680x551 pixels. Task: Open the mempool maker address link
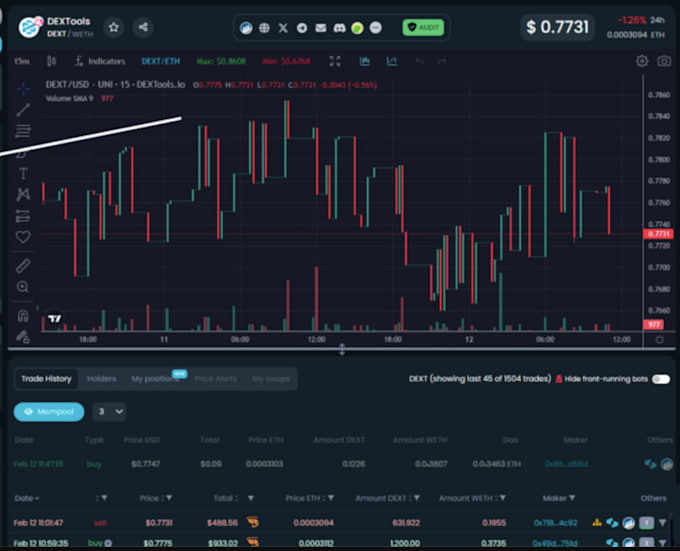[x=566, y=464]
